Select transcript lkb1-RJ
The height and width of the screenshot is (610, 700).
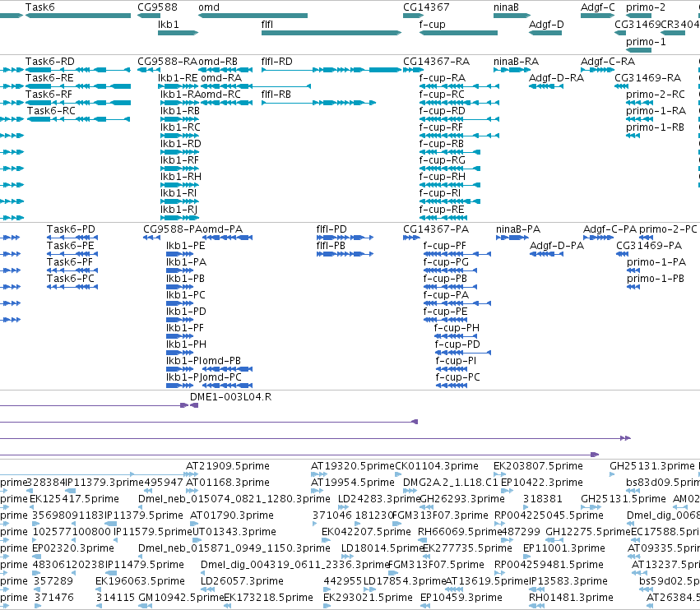pyautogui.click(x=179, y=218)
